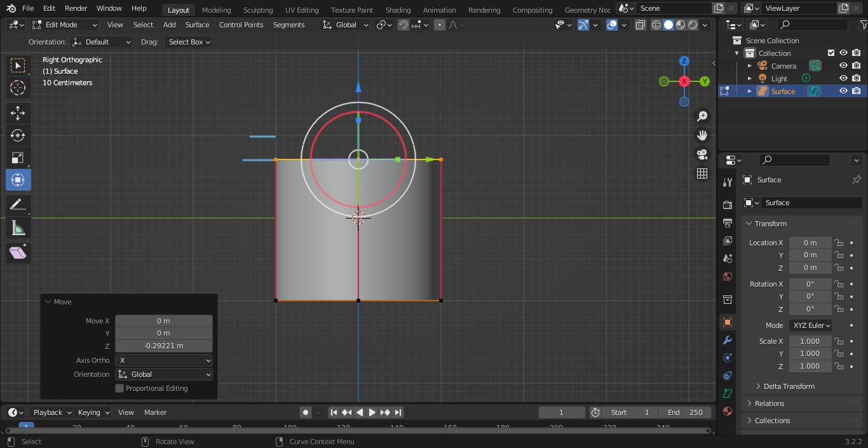Pick the Scale tool

point(18,158)
